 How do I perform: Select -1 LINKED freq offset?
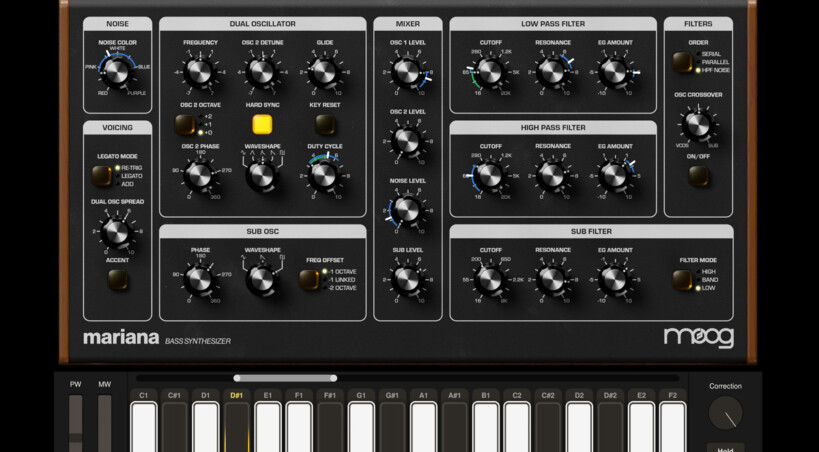click(340, 280)
